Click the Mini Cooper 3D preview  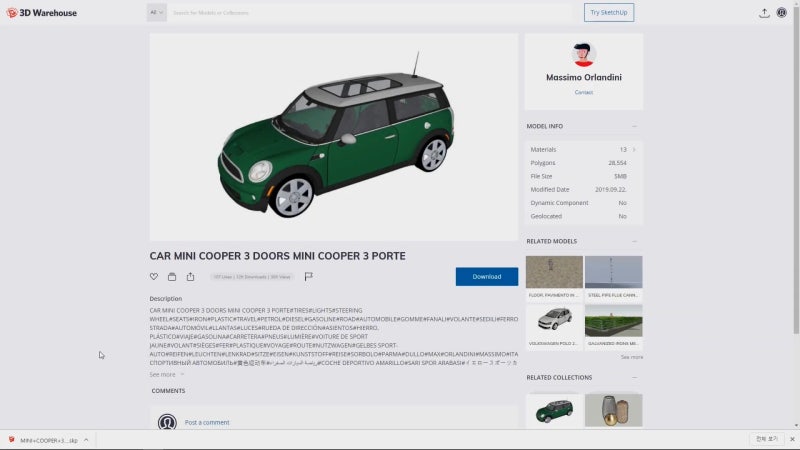click(x=334, y=137)
